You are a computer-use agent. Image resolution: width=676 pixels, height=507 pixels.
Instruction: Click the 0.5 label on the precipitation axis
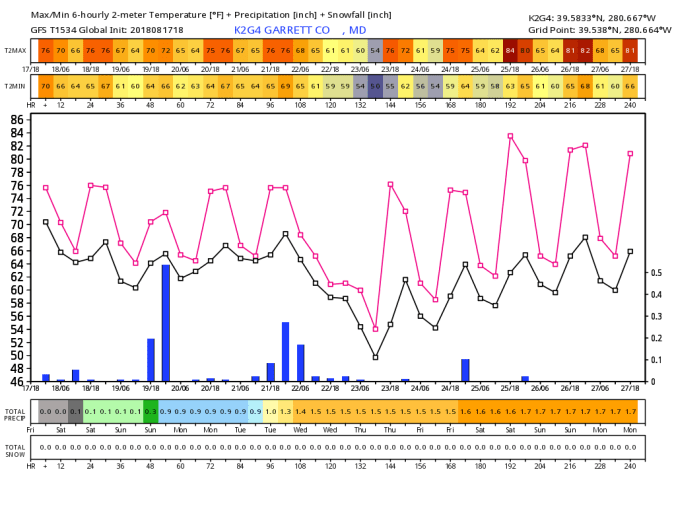(655, 272)
